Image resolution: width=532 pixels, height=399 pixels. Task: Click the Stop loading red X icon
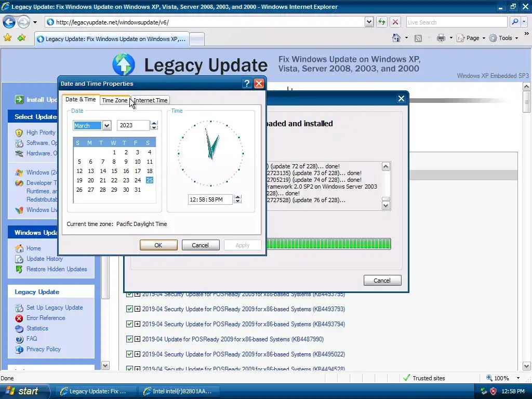click(395, 22)
